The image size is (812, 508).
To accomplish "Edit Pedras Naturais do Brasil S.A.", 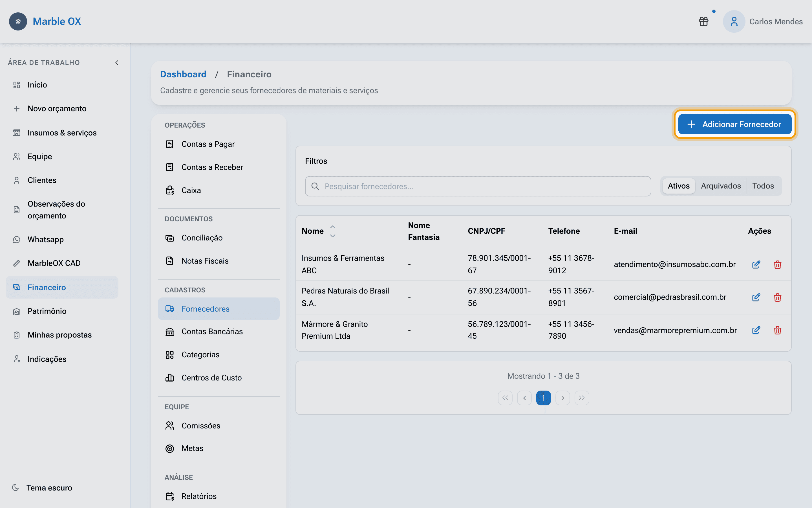I will pyautogui.click(x=756, y=297).
